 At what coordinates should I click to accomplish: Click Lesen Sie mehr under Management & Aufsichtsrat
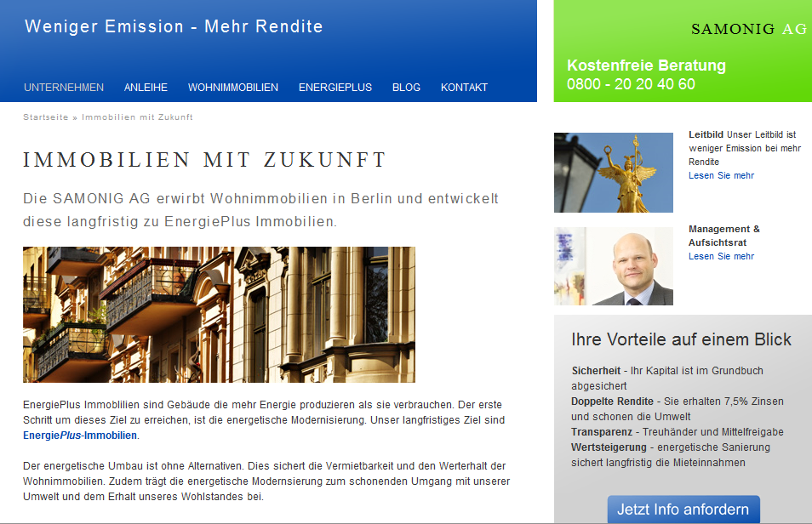point(721,256)
